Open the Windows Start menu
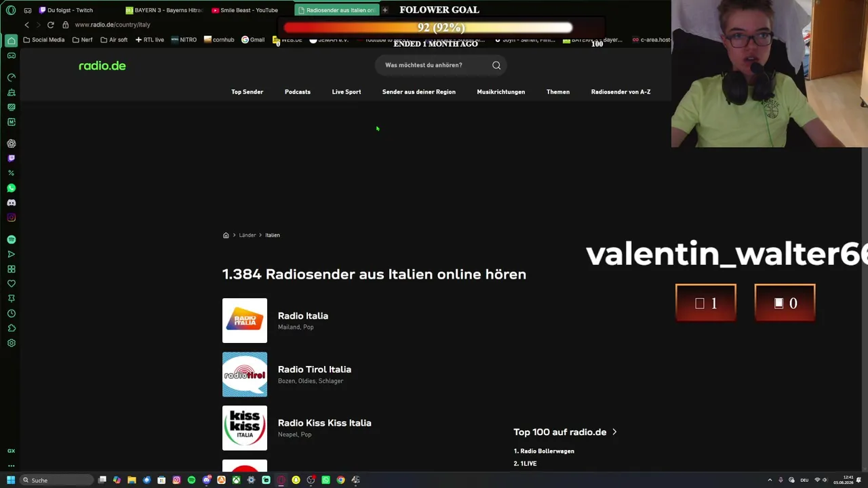868x488 pixels. tap(11, 480)
